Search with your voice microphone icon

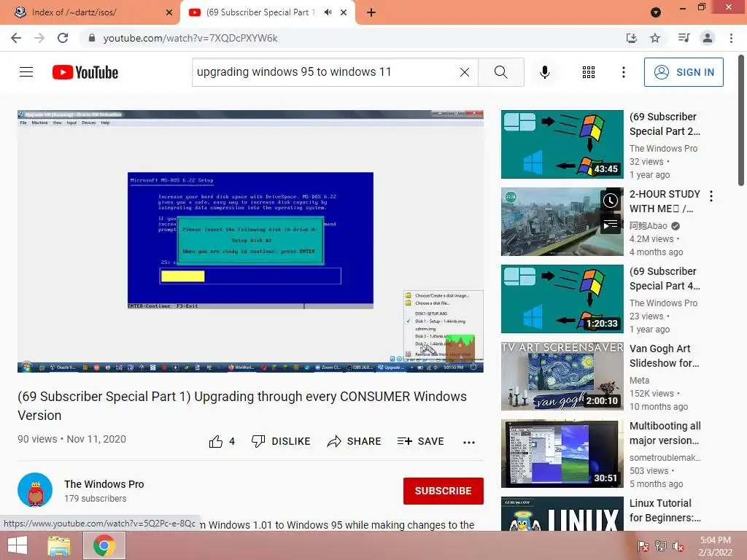pos(544,72)
